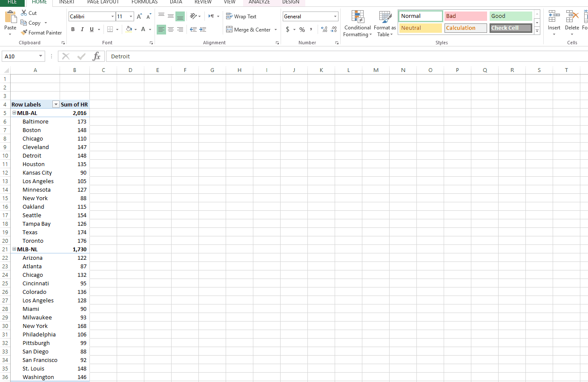Image resolution: width=588 pixels, height=382 pixels.
Task: Click the Increase Decimal icon
Action: coord(324,30)
